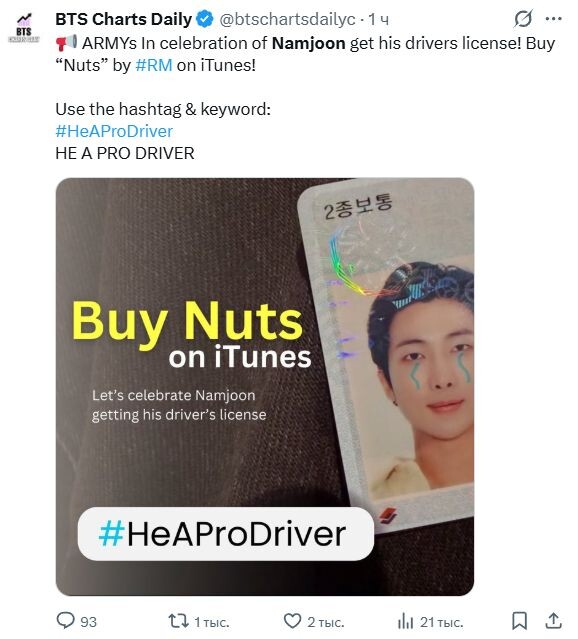Screen dimensions: 578x639
Task: Open the Buy Nuts promotional image
Action: click(x=265, y=387)
